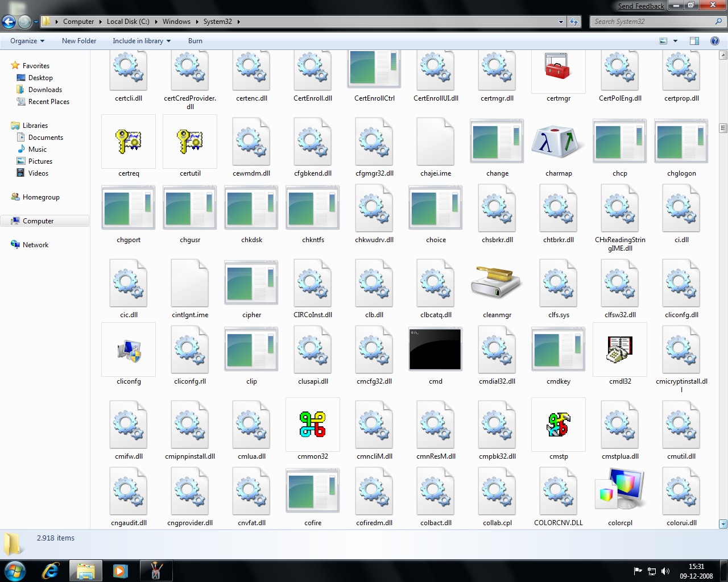Select the Burn toolbar option
728x582 pixels.
click(x=195, y=40)
